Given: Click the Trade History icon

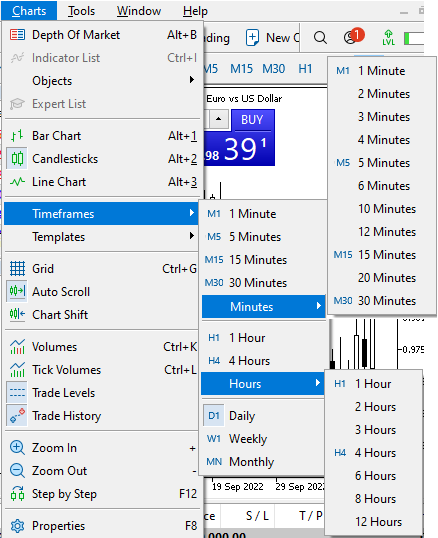Looking at the screenshot, I should tap(17, 416).
